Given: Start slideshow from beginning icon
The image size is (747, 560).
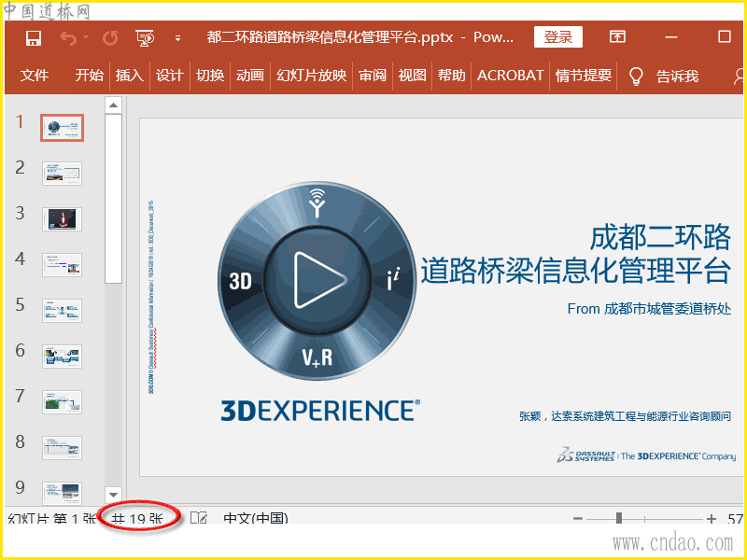Looking at the screenshot, I should [145, 37].
